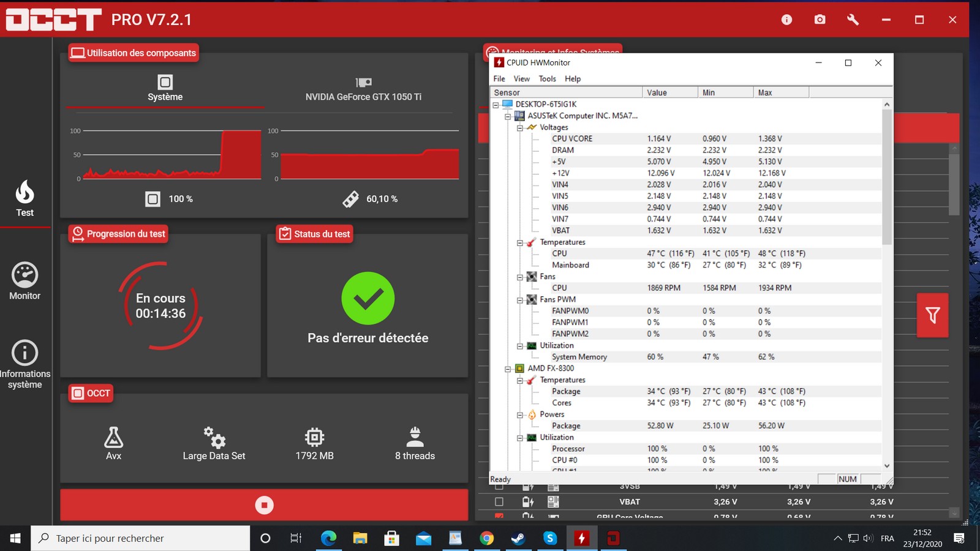Image resolution: width=980 pixels, height=551 pixels.
Task: Tick the VBAT row checkbox in OCCT
Action: 499,502
